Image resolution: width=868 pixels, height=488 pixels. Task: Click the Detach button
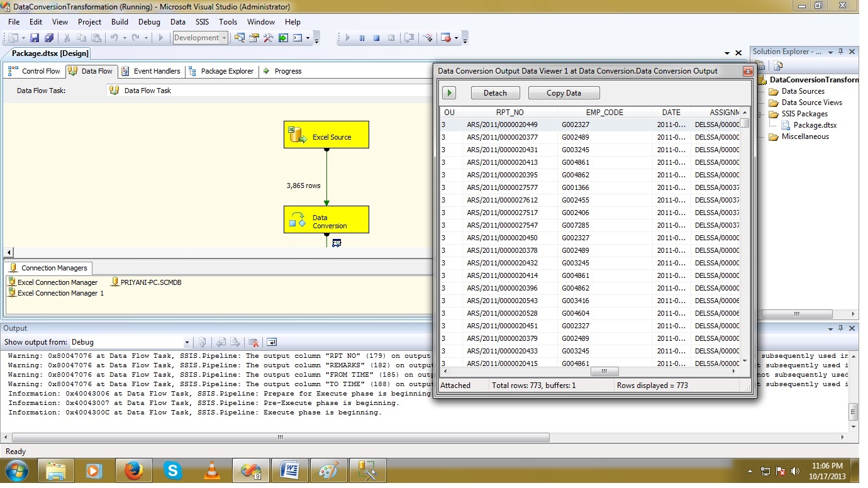click(x=495, y=93)
